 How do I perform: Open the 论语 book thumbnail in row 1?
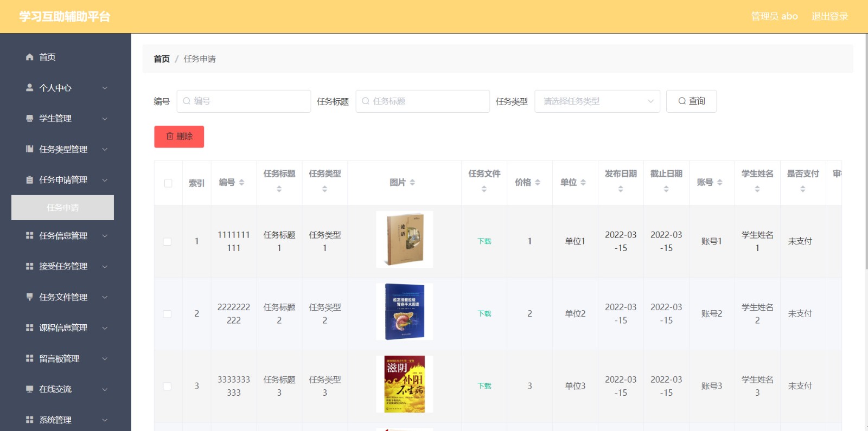[x=404, y=239]
